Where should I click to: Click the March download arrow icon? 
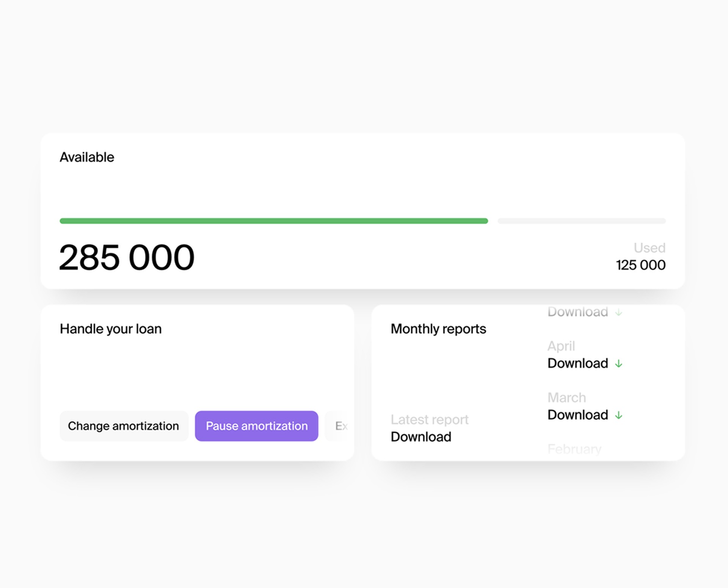(618, 415)
